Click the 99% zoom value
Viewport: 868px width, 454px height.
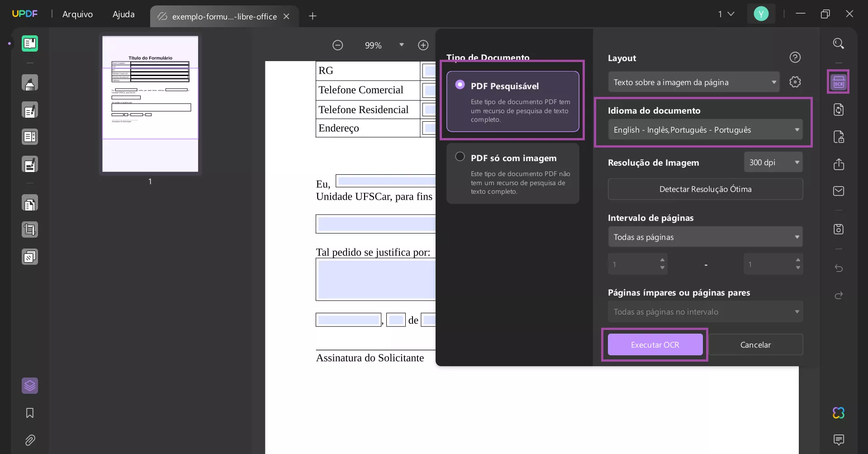373,45
